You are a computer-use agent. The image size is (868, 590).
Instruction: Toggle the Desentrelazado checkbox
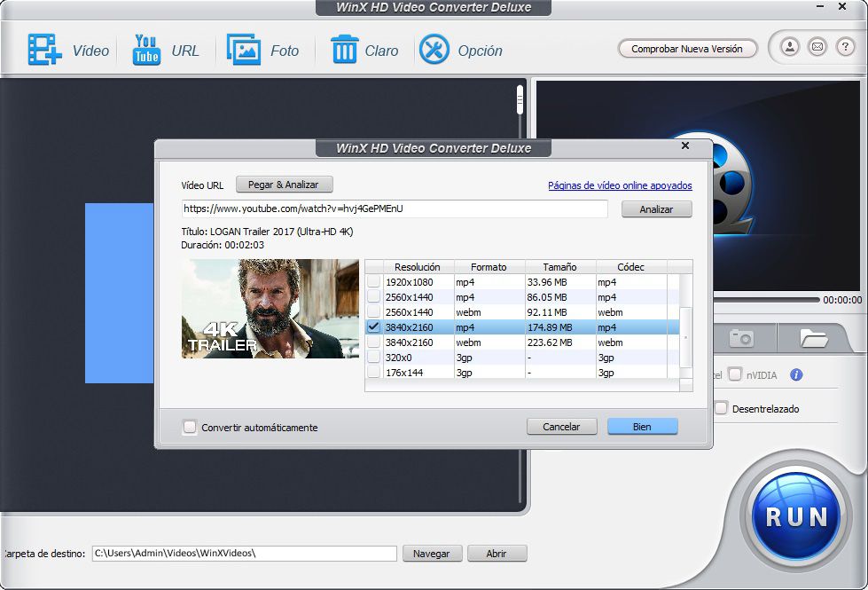tap(722, 409)
